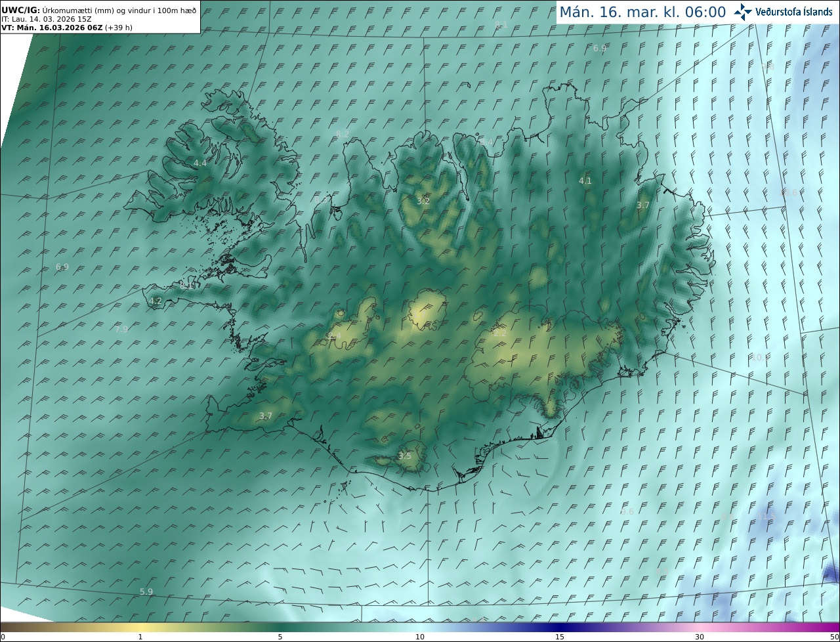Image resolution: width=840 pixels, height=642 pixels.
Task: Click the "3.2" value in north Iceland
Action: pos(423,201)
